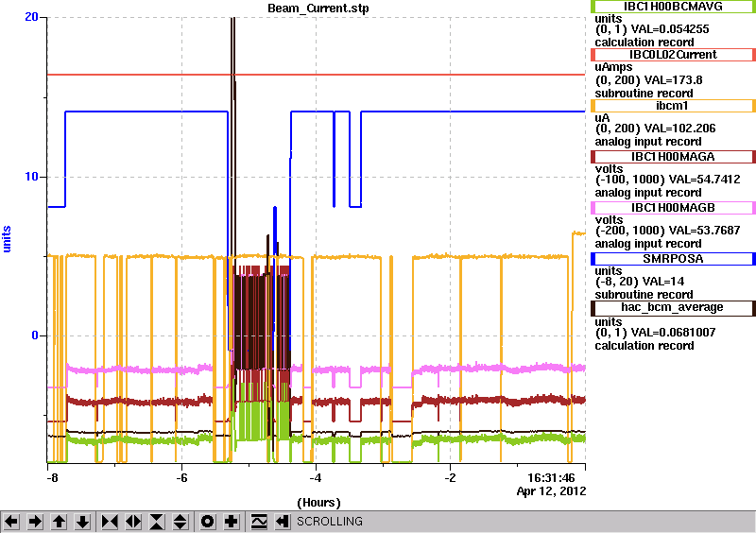The width and height of the screenshot is (756, 533).
Task: Click the 'VAL=0.0681007' value text
Action: click(x=674, y=333)
